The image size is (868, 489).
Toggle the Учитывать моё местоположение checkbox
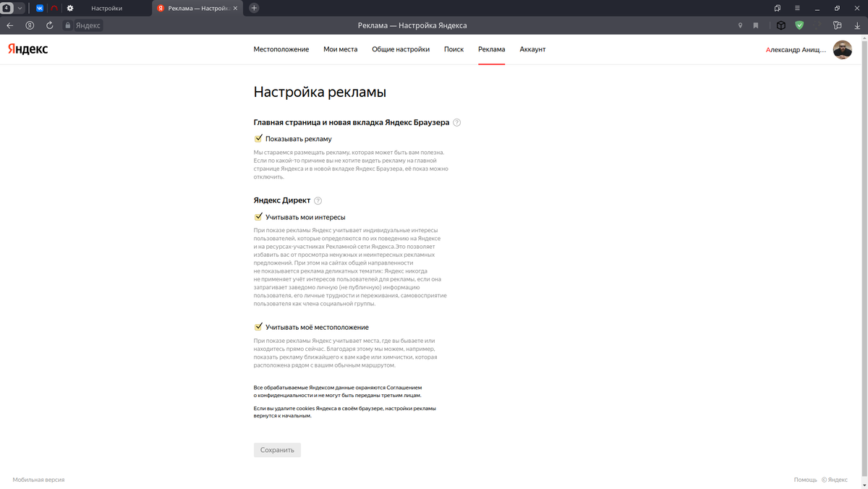click(x=258, y=327)
